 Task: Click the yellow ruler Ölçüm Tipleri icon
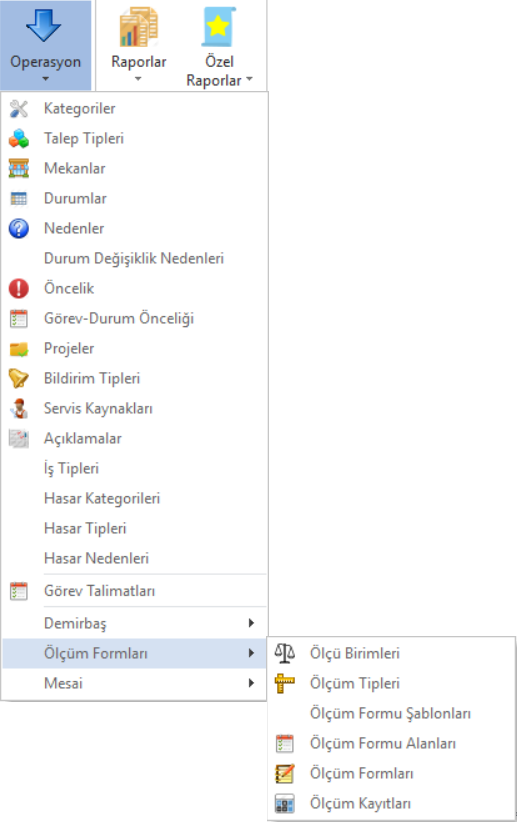click(x=285, y=684)
